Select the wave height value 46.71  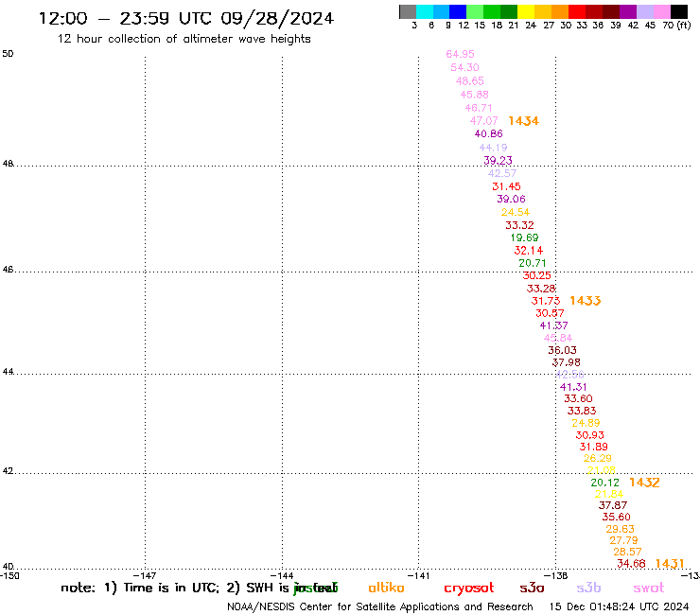click(x=479, y=108)
